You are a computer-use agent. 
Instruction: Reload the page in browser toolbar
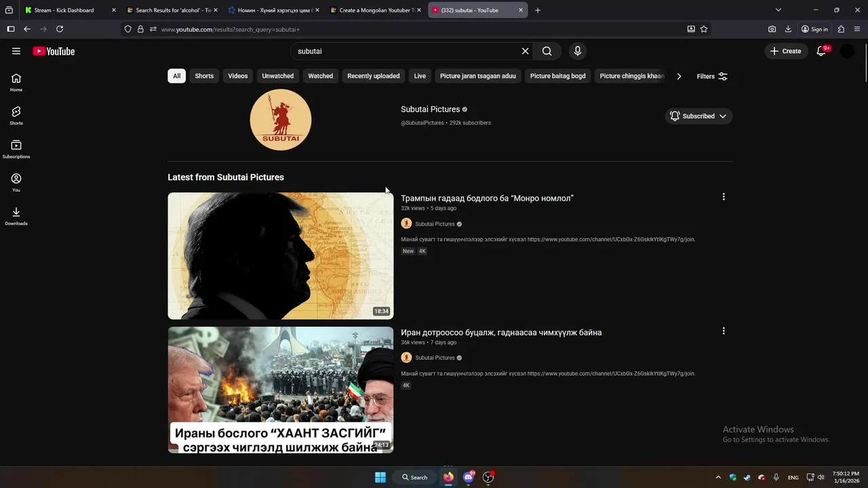[60, 29]
